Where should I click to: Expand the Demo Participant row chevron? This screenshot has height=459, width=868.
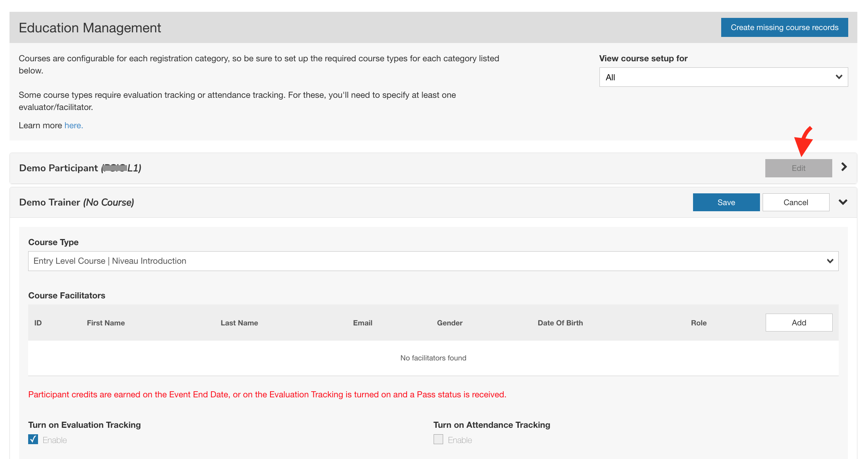pos(844,167)
